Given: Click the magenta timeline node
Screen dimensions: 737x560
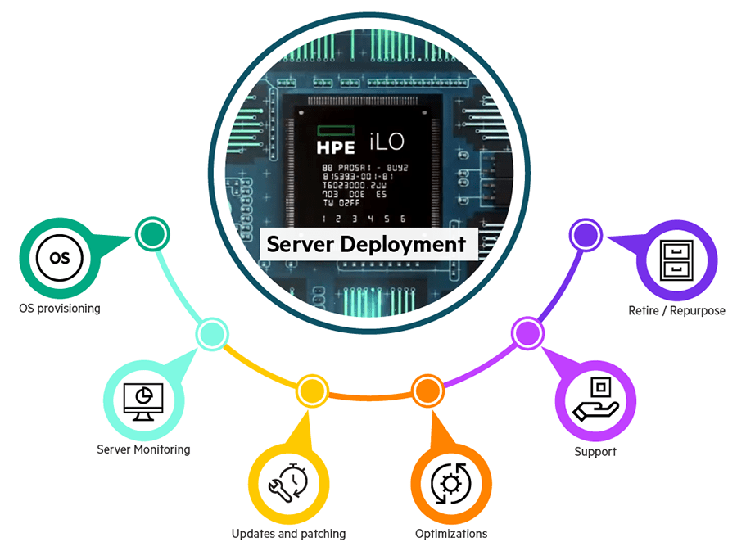Looking at the screenshot, I should point(528,333).
